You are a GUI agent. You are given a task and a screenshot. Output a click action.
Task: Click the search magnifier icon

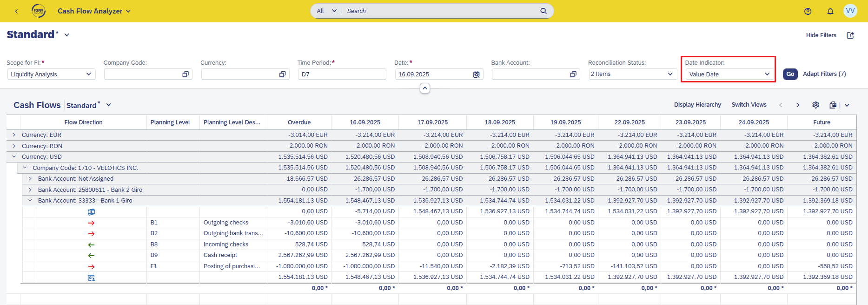pos(543,11)
